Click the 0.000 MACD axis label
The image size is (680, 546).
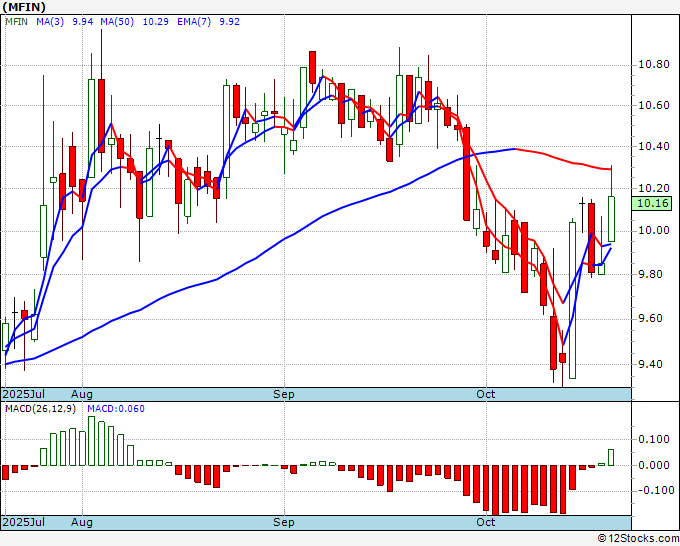point(654,465)
